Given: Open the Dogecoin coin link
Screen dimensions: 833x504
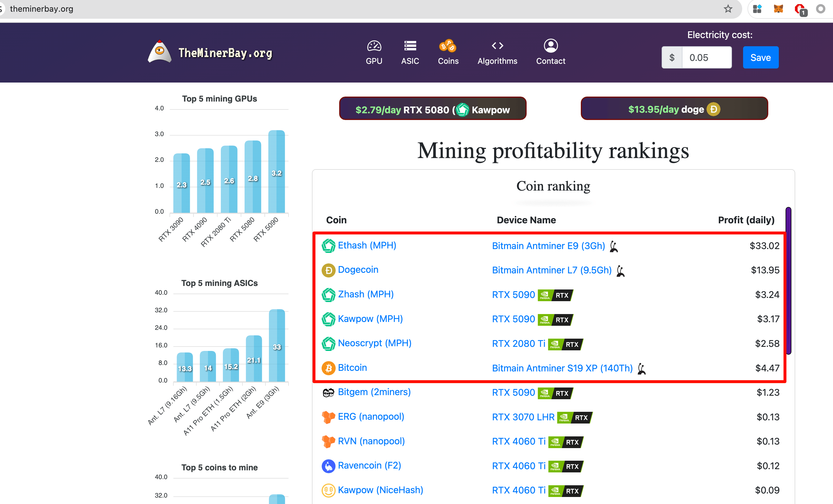Looking at the screenshot, I should (x=358, y=270).
